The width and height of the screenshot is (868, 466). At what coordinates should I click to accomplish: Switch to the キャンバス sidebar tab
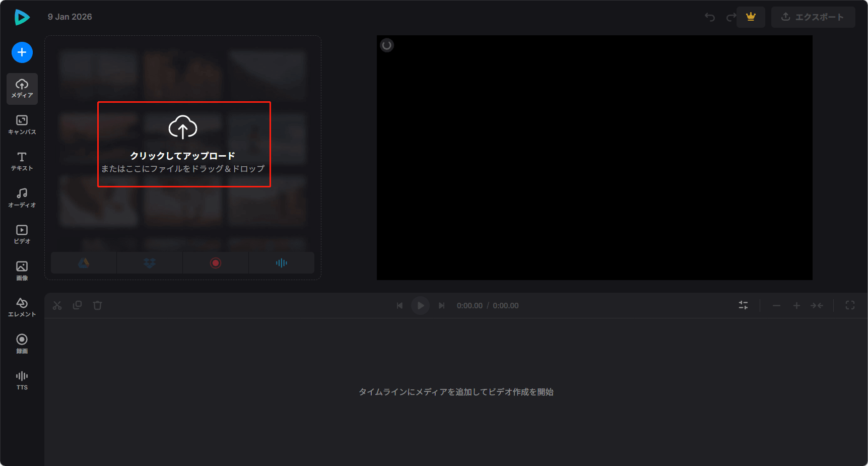pyautogui.click(x=22, y=125)
